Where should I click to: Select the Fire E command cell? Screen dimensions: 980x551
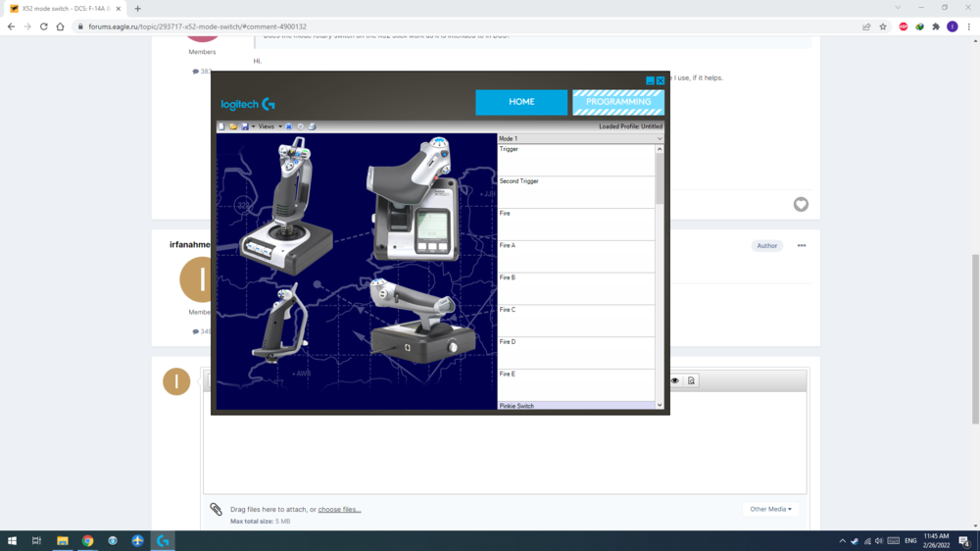click(575, 385)
